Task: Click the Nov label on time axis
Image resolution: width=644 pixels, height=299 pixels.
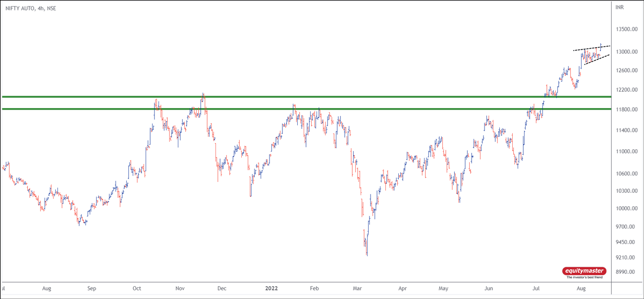Action: [180, 288]
